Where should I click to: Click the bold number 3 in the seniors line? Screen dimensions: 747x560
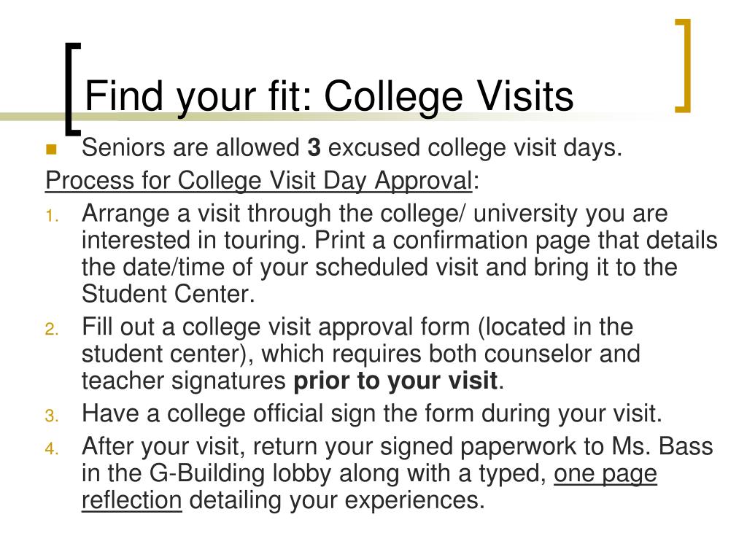(314, 147)
